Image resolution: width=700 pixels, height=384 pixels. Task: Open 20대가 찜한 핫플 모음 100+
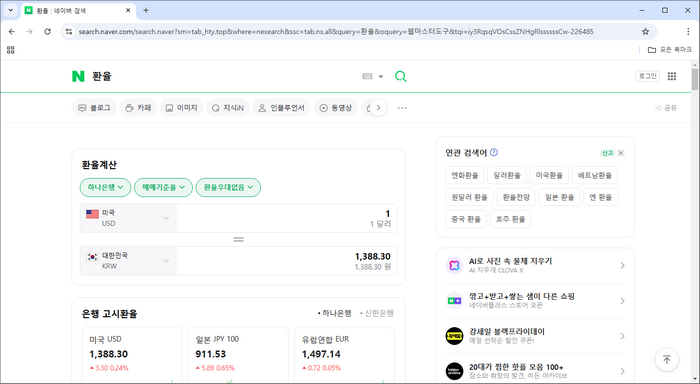coord(535,371)
